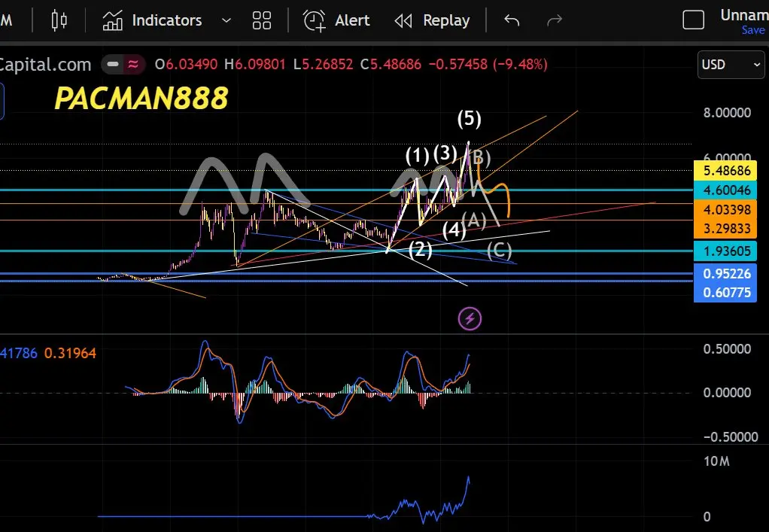Viewport: 769px width, 532px height.
Task: Select the (A) correction wave label
Action: point(474,220)
